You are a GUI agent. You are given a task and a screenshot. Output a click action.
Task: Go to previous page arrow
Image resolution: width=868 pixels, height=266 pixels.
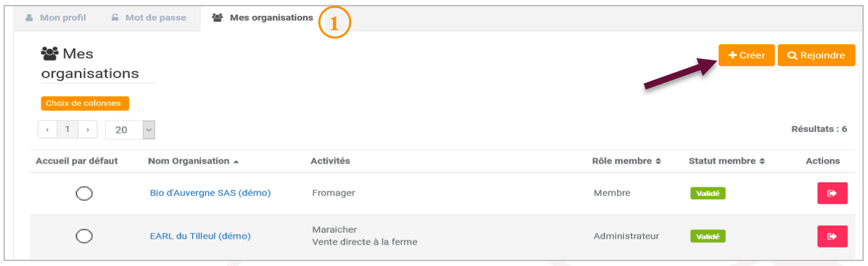pyautogui.click(x=47, y=130)
